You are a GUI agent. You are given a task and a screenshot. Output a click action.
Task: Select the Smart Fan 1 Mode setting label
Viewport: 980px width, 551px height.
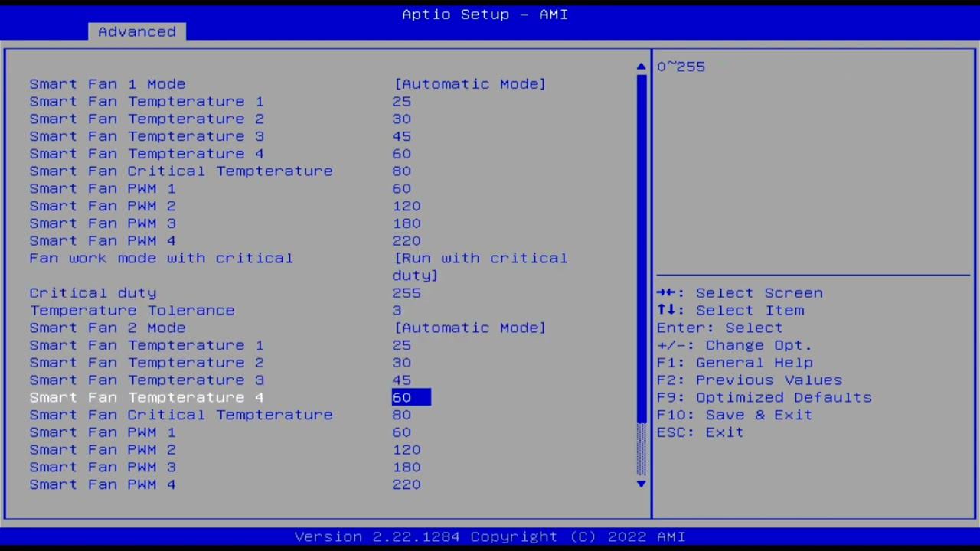tap(107, 84)
